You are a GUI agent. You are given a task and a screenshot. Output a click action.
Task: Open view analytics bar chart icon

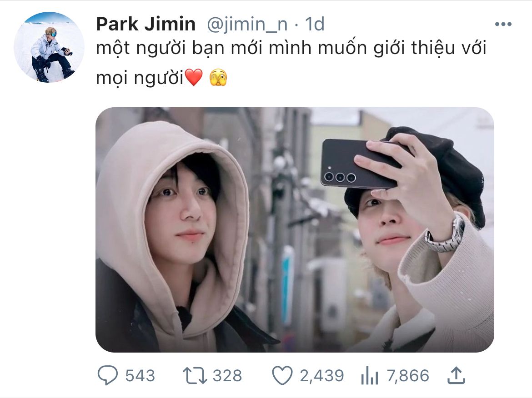click(370, 376)
